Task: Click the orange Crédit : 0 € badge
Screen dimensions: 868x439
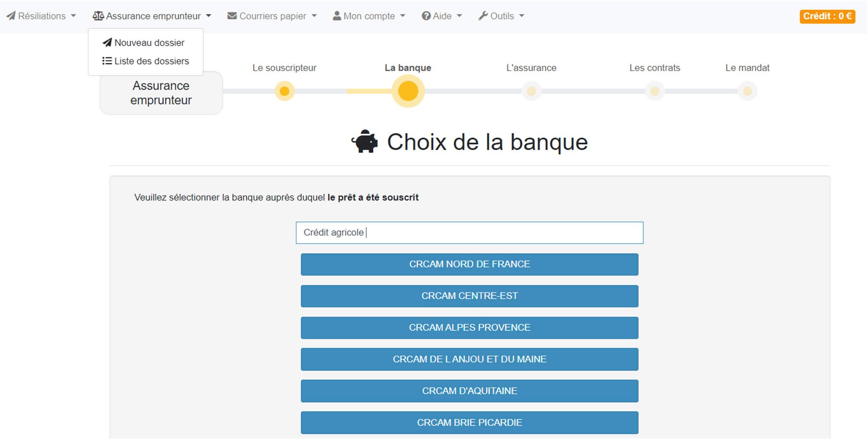Action: pos(827,16)
